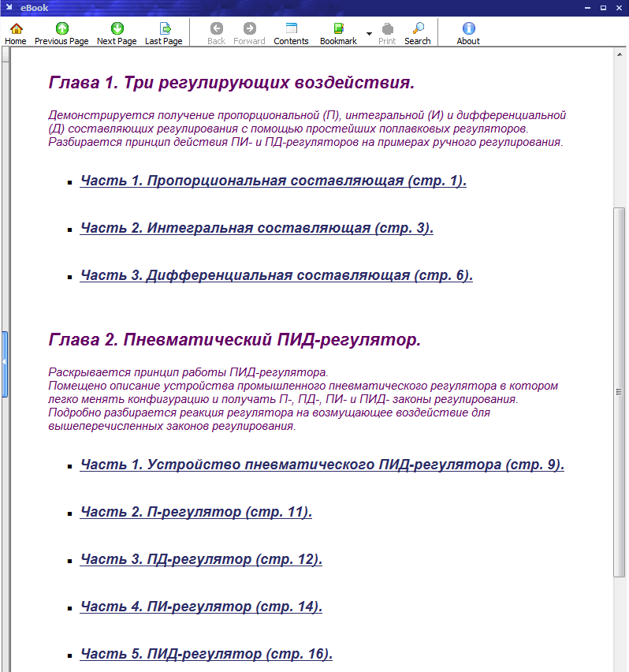Viewport: 629px width, 672px height.
Task: Open link Часть 3. Дифференциальная составляющая
Action: (276, 275)
